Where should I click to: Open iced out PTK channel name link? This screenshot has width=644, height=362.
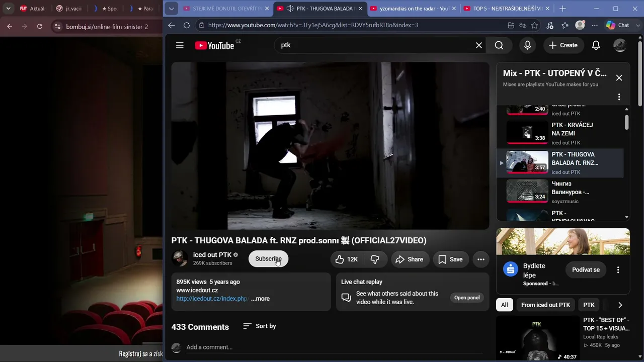pos(212,255)
